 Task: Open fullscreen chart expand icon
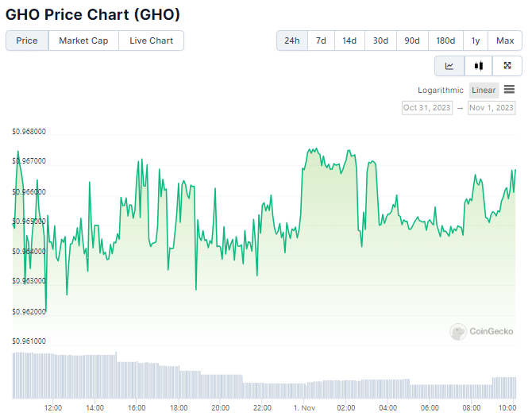507,66
